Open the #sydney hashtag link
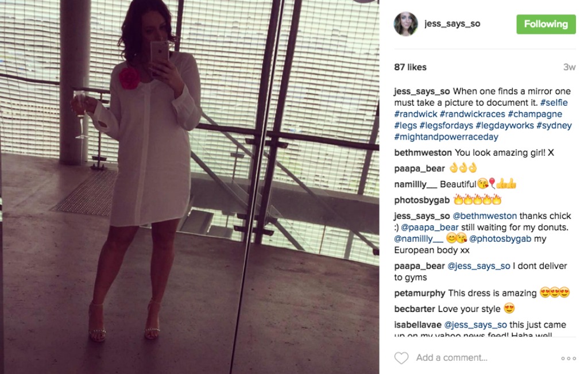 click(x=554, y=125)
